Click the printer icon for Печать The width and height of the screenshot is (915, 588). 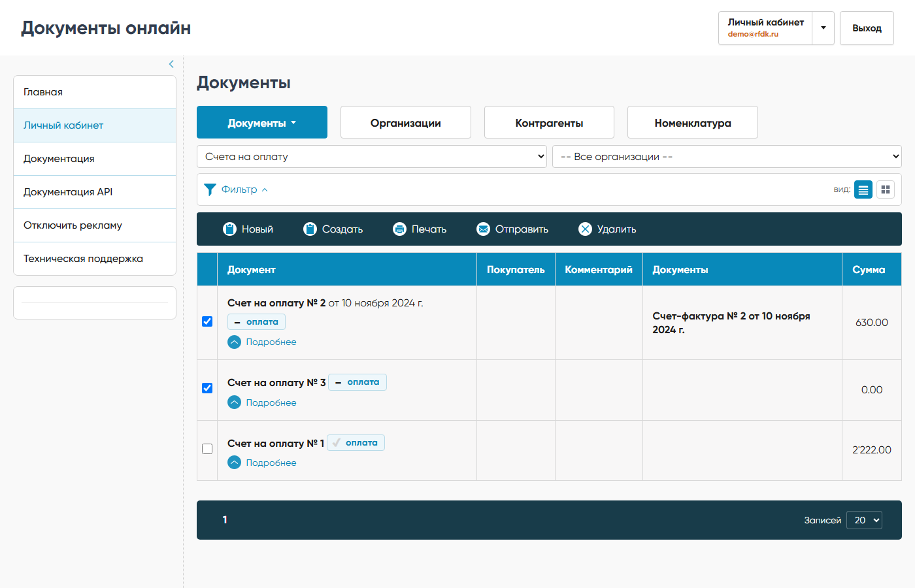click(x=399, y=229)
